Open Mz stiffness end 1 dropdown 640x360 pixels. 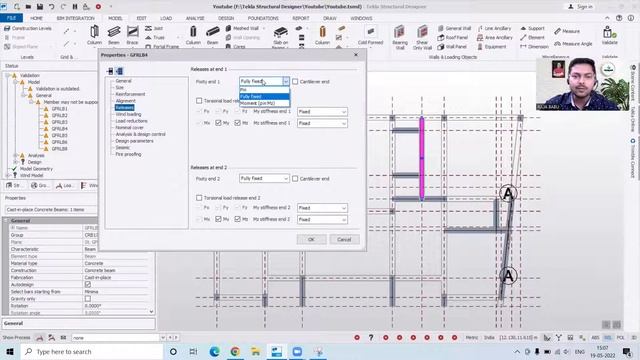coord(322,123)
